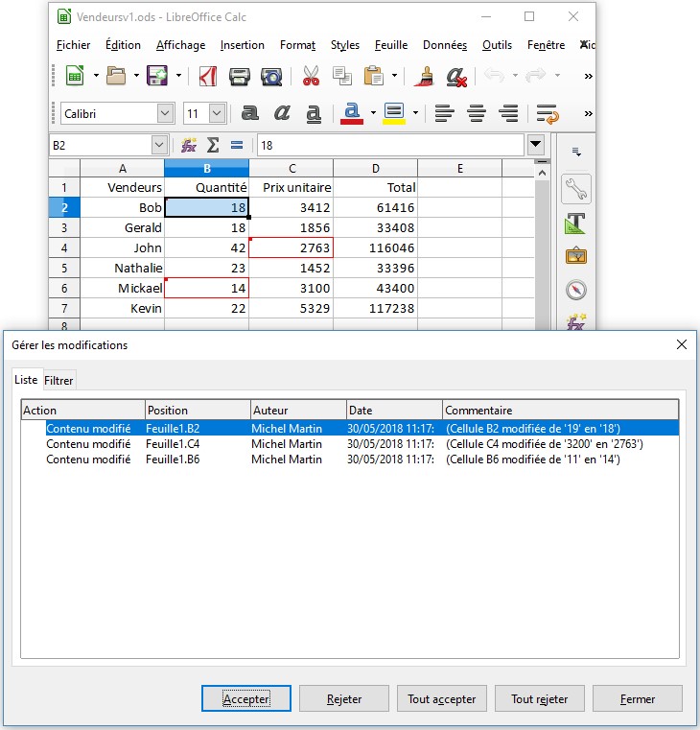The height and width of the screenshot is (730, 700).
Task: Expand the font size dropdown
Action: tap(217, 113)
